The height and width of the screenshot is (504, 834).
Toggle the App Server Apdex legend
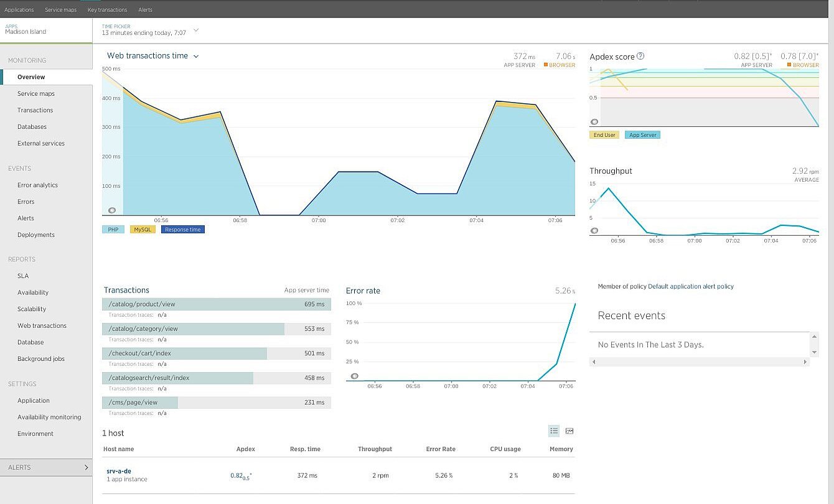(642, 135)
